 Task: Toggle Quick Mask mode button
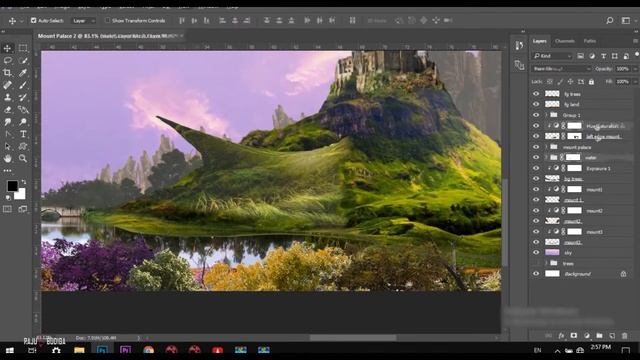pyautogui.click(x=7, y=209)
